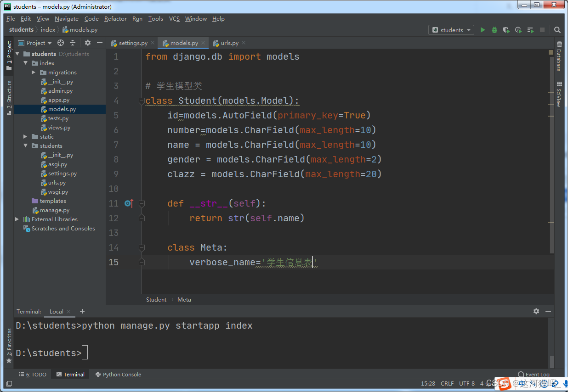Open the students run configuration dropdown
Viewport: 568px width, 392px height.
(451, 30)
